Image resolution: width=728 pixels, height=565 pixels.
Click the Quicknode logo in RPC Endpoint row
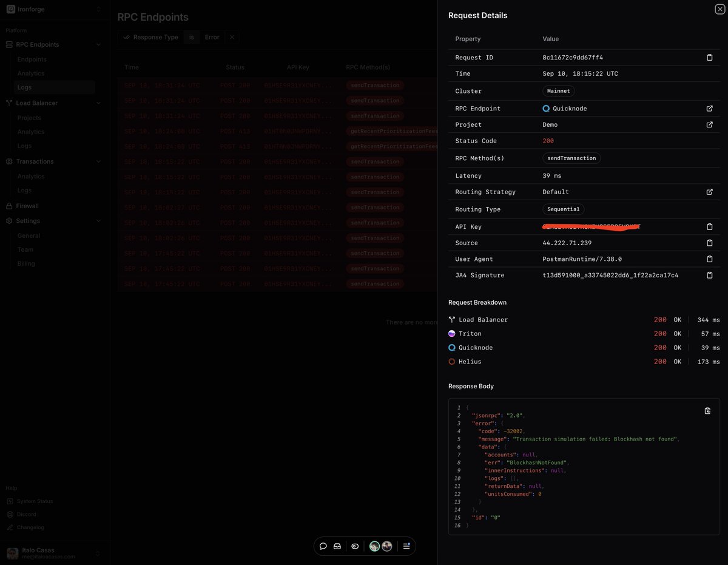(x=546, y=109)
